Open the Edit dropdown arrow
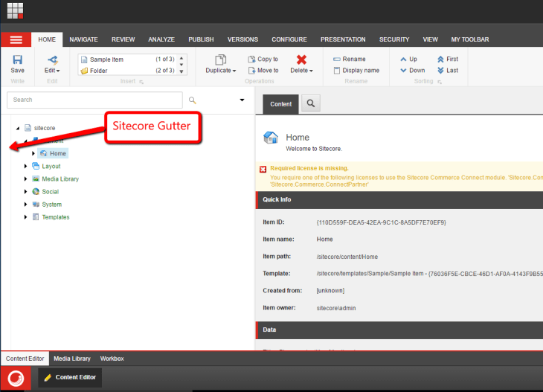The width and height of the screenshot is (543, 392). [x=58, y=71]
